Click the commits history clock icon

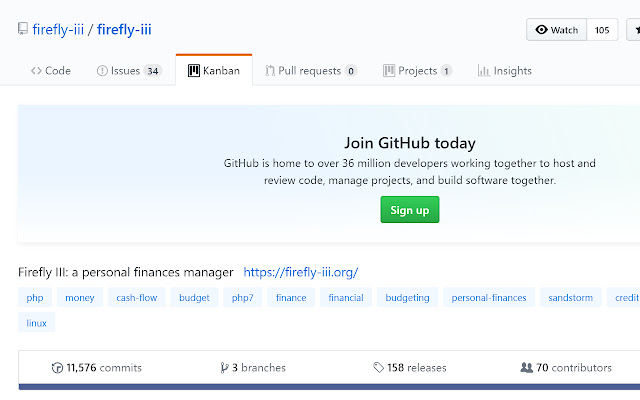coord(57,368)
